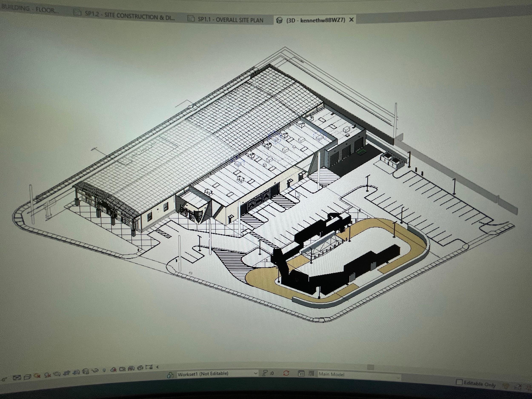Click the red Reload Latest sync icon
The width and height of the screenshot is (532, 399).
click(x=286, y=373)
